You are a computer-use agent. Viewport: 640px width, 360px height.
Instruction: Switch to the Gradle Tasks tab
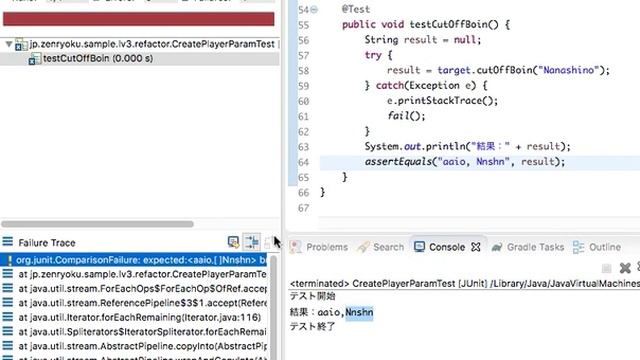click(x=535, y=247)
